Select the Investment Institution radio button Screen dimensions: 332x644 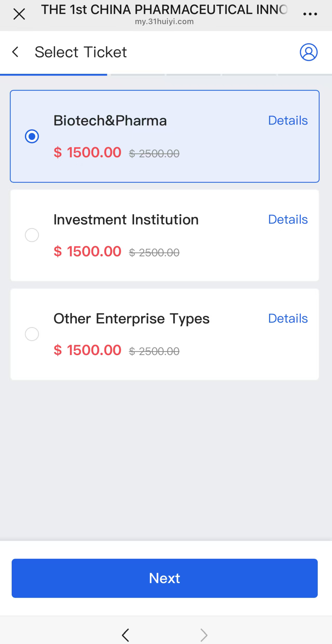[x=32, y=235]
